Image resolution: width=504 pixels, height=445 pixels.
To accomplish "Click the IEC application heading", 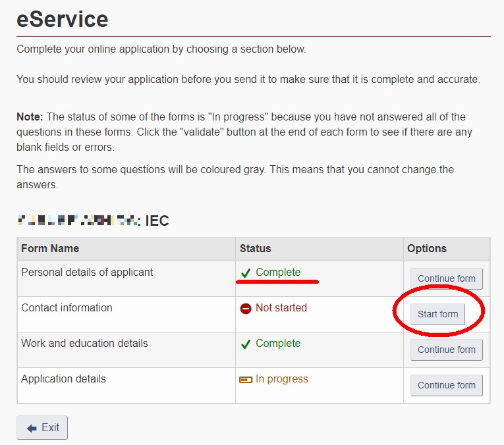I will tap(94, 221).
